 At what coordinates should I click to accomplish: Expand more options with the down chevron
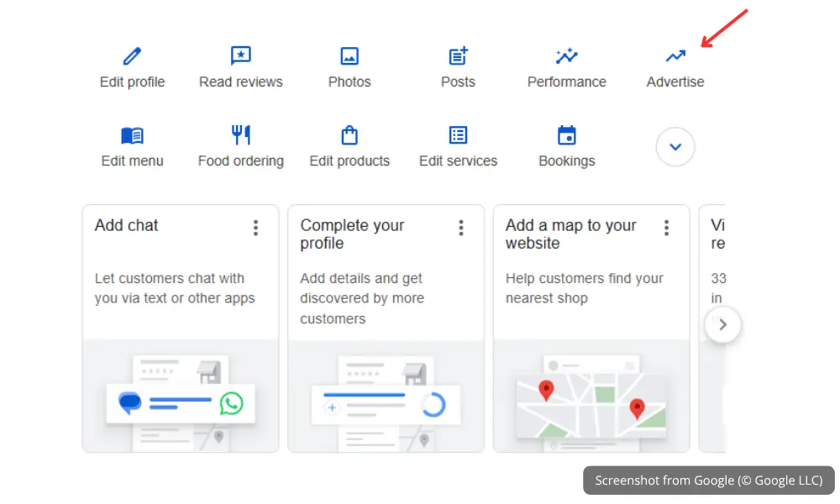pos(675,146)
